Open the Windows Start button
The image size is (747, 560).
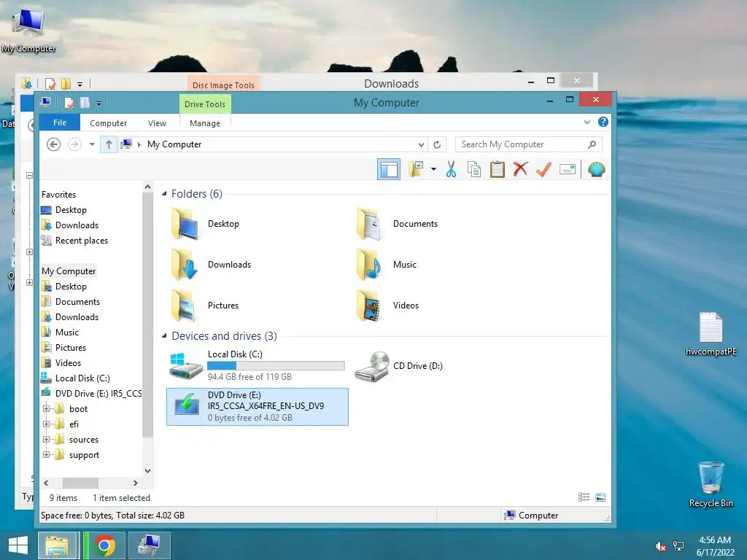click(18, 545)
